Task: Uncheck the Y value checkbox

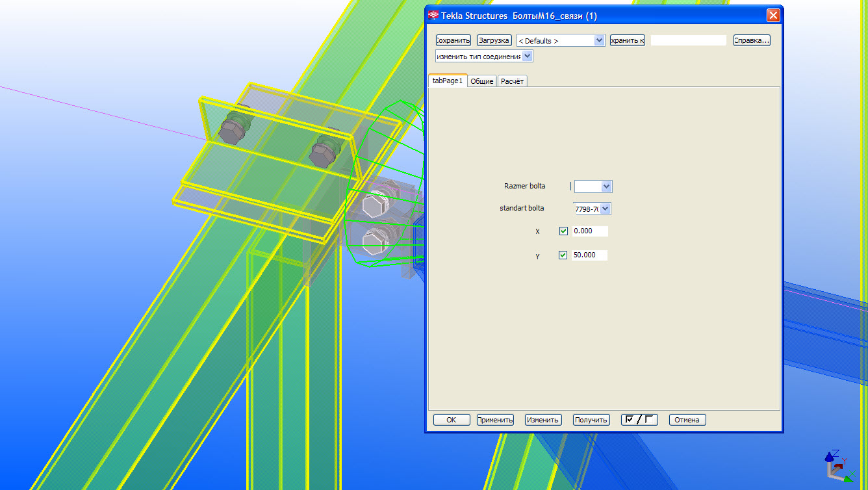Action: pos(563,255)
